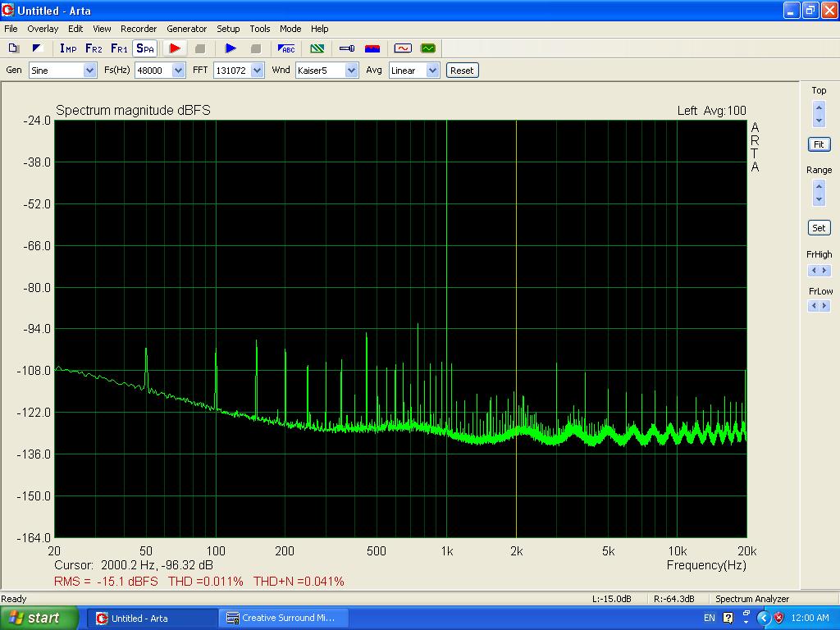The image size is (840, 630).
Task: Open the Setup menu
Action: (x=228, y=29)
